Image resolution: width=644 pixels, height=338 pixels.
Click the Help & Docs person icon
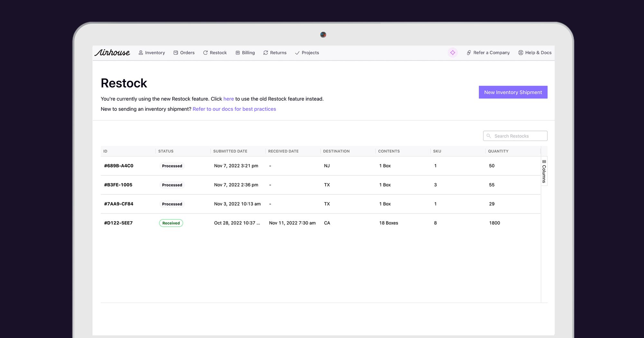pyautogui.click(x=520, y=52)
